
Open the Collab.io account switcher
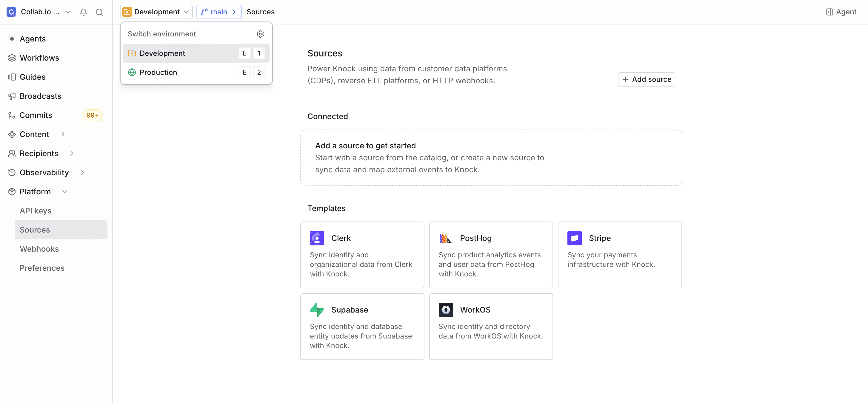point(40,12)
